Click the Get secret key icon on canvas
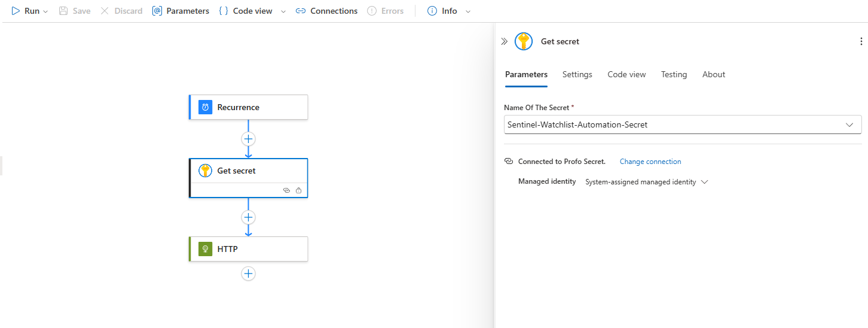 [x=205, y=171]
